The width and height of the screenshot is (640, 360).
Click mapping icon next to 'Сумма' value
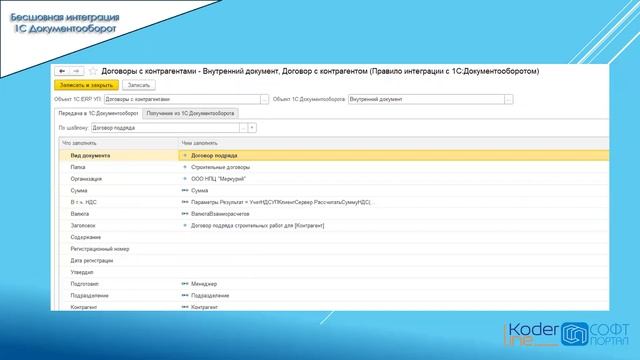pos(185,191)
